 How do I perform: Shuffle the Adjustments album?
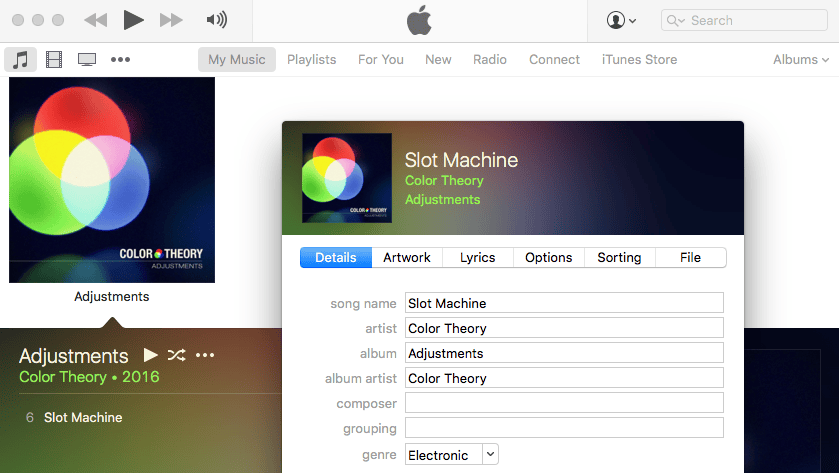[177, 355]
